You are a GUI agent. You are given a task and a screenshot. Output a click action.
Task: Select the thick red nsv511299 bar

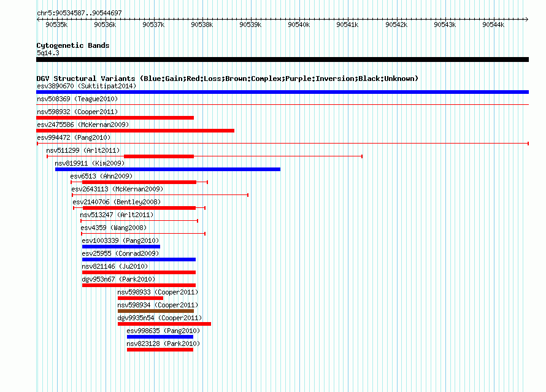click(159, 156)
